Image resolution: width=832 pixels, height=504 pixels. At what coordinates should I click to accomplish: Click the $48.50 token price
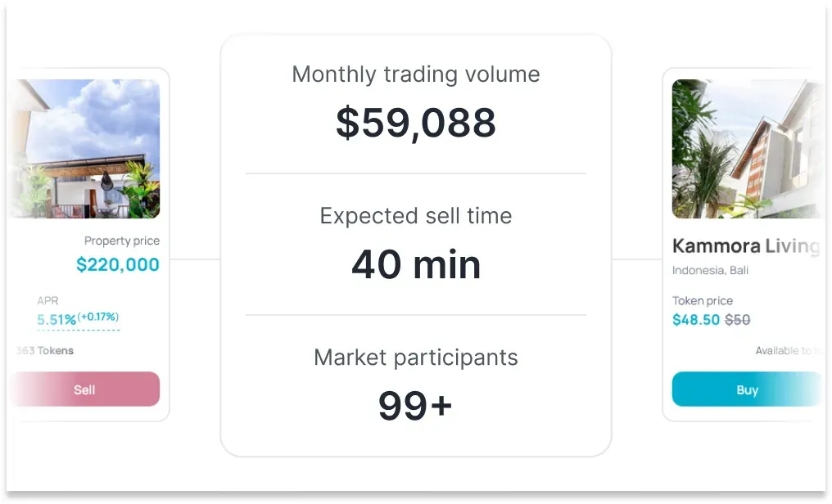695,320
